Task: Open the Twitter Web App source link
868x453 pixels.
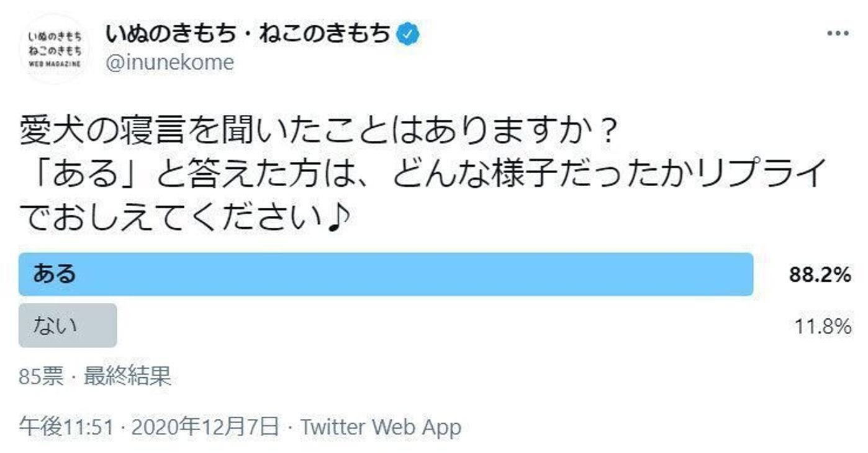Action: click(x=381, y=427)
